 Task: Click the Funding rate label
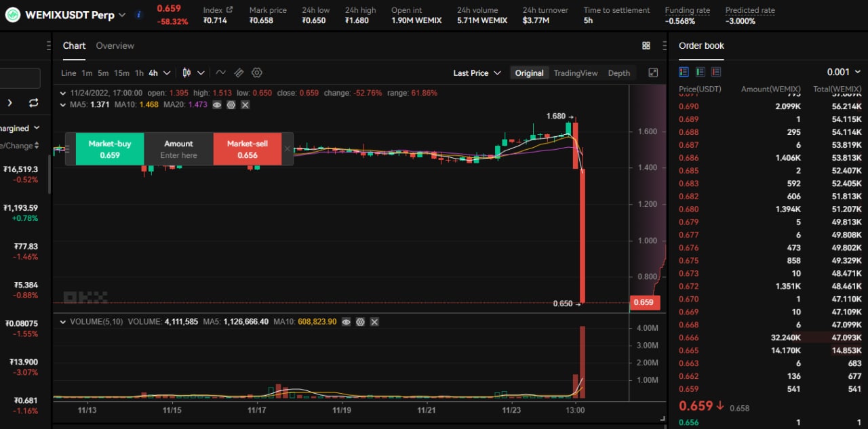click(x=688, y=10)
